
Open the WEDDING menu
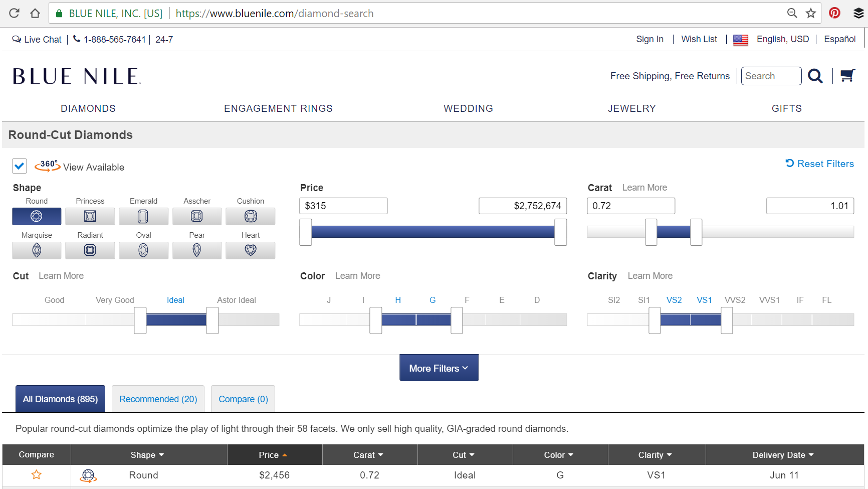[x=468, y=108]
